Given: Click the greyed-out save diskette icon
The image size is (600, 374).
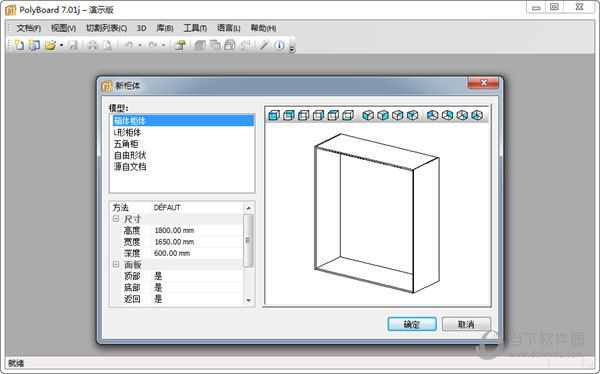Looking at the screenshot, I should [x=73, y=45].
